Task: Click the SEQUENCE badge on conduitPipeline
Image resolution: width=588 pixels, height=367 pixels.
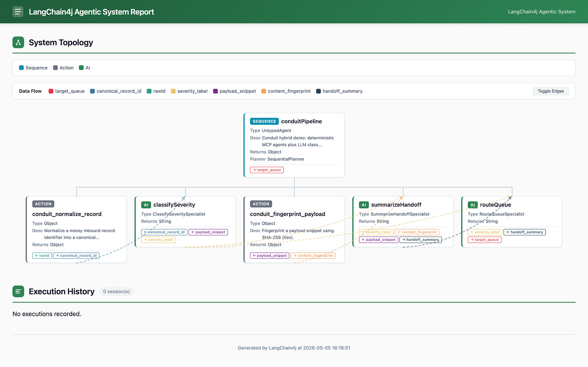Action: coord(265,121)
